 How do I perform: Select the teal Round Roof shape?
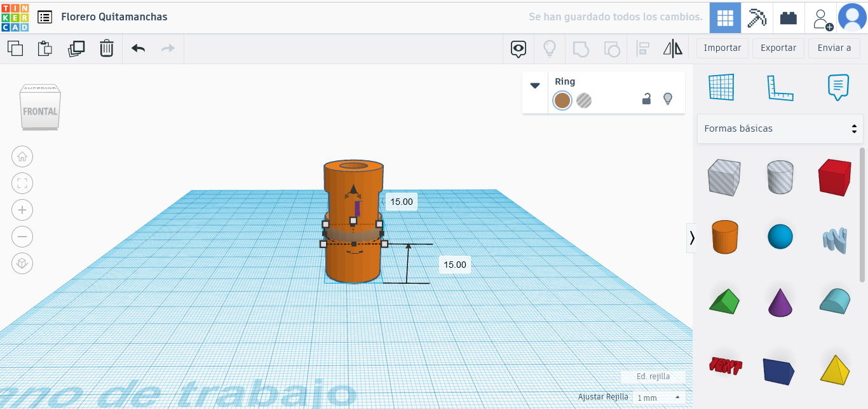coord(834,301)
